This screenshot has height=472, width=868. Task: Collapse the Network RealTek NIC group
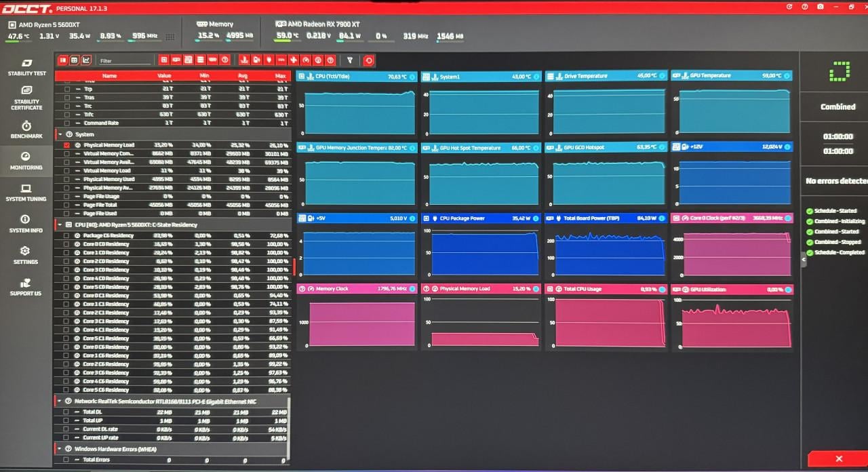pyautogui.click(x=60, y=401)
